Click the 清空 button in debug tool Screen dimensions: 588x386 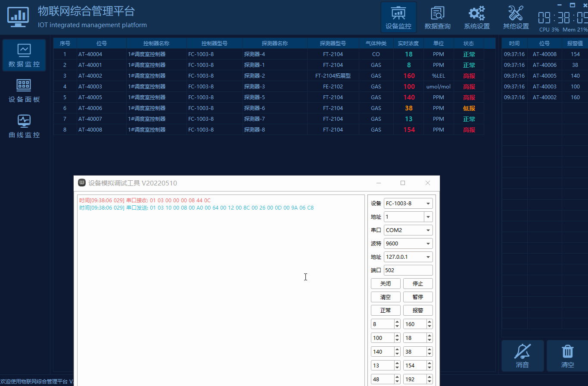tap(386, 297)
